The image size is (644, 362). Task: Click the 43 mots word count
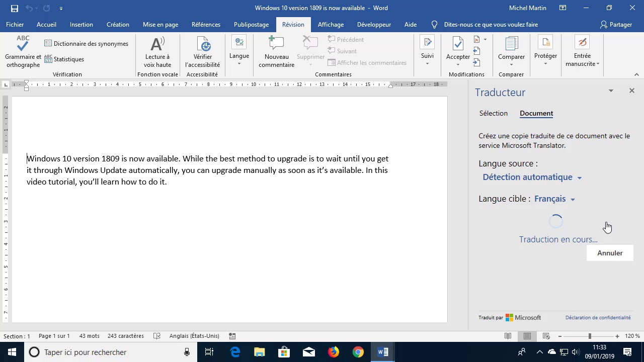tap(89, 336)
